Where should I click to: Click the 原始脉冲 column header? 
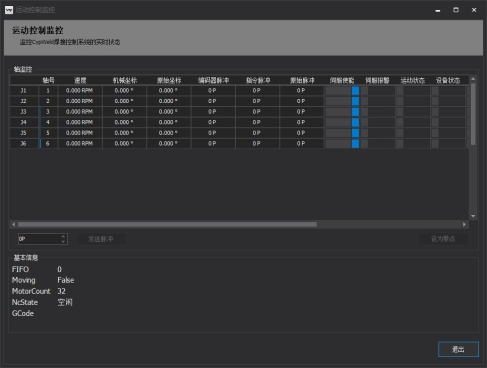pos(302,80)
